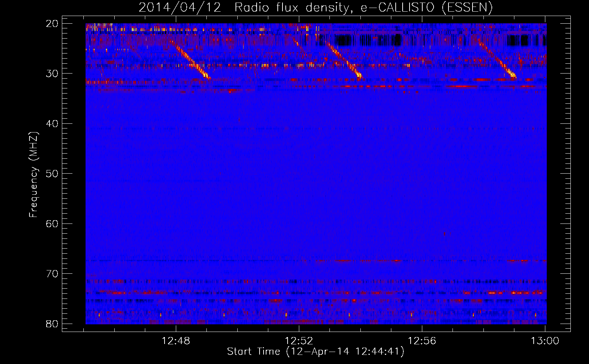Viewport: 589px width, 364px height.
Task: Click the Start Time axis label
Action: pos(316,352)
